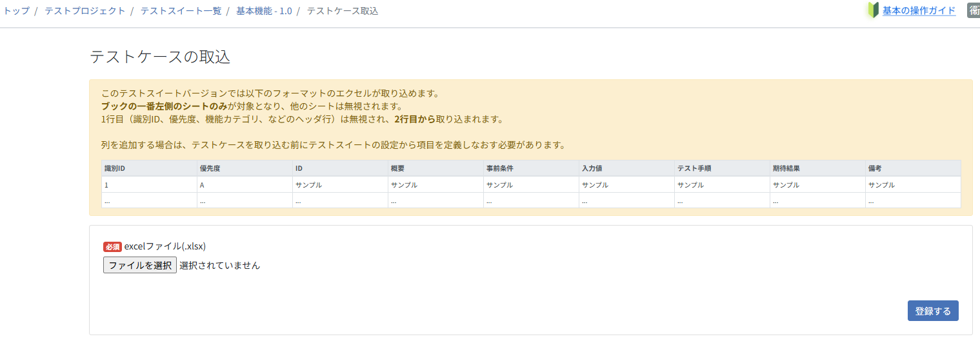
Task: Click the user avatar icon at top right
Action: 974,10
